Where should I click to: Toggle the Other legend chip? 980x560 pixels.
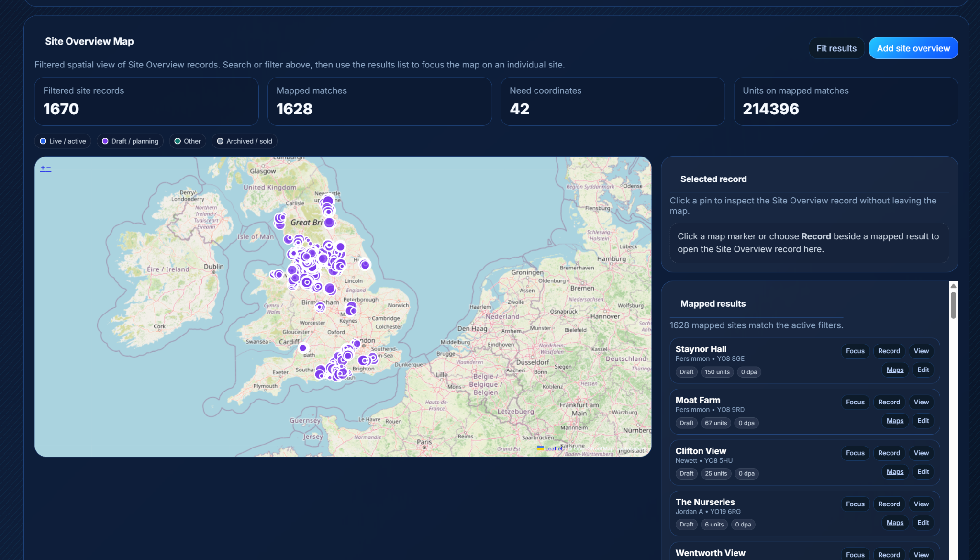click(188, 141)
